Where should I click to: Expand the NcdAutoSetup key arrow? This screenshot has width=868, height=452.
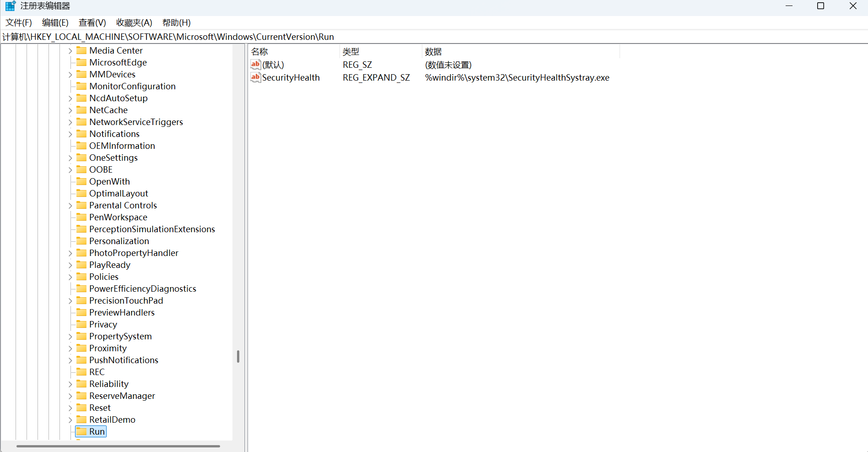pos(70,98)
